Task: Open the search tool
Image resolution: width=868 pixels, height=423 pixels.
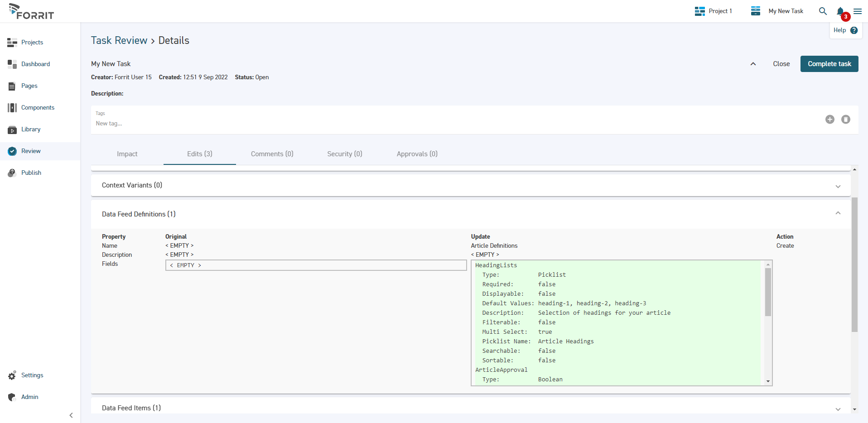Action: [x=822, y=11]
